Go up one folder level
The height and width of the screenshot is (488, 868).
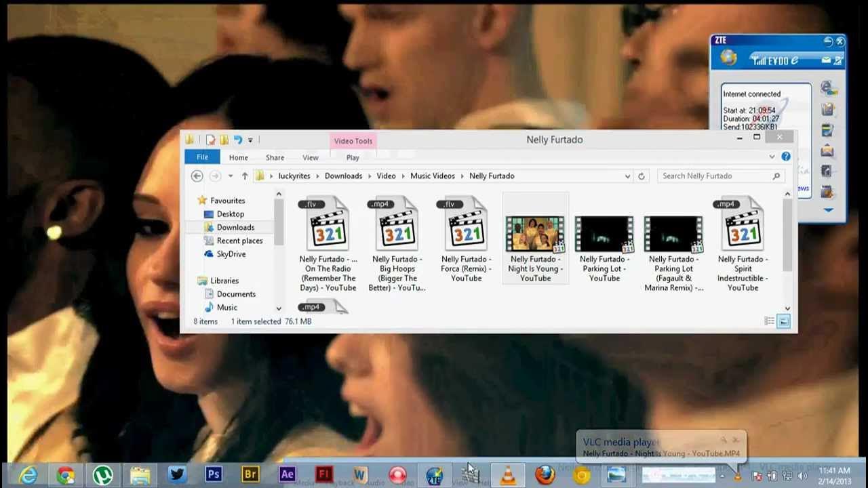245,176
